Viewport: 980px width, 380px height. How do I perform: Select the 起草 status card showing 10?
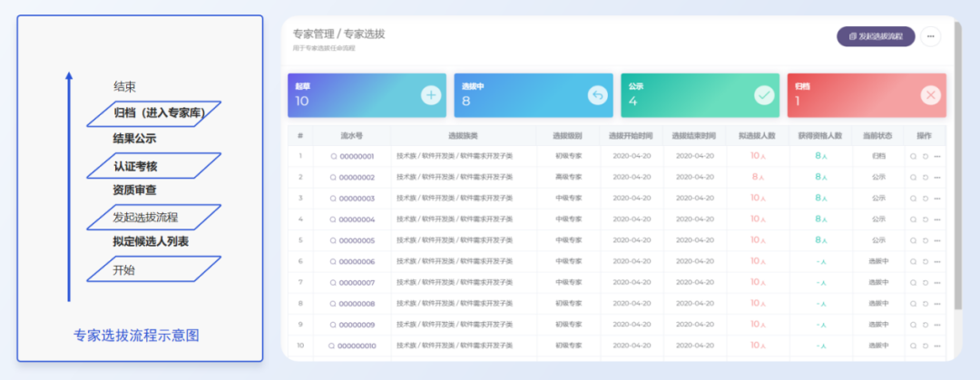tap(367, 95)
